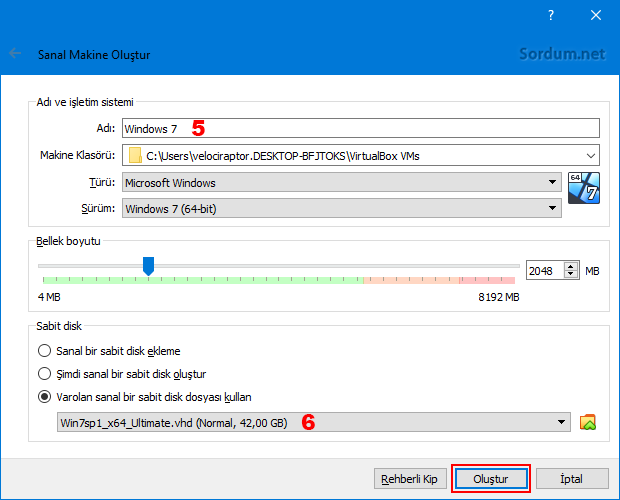Click inside the 2048 MB memory size field
Screen dimensions: 620x500
[x=545, y=270]
